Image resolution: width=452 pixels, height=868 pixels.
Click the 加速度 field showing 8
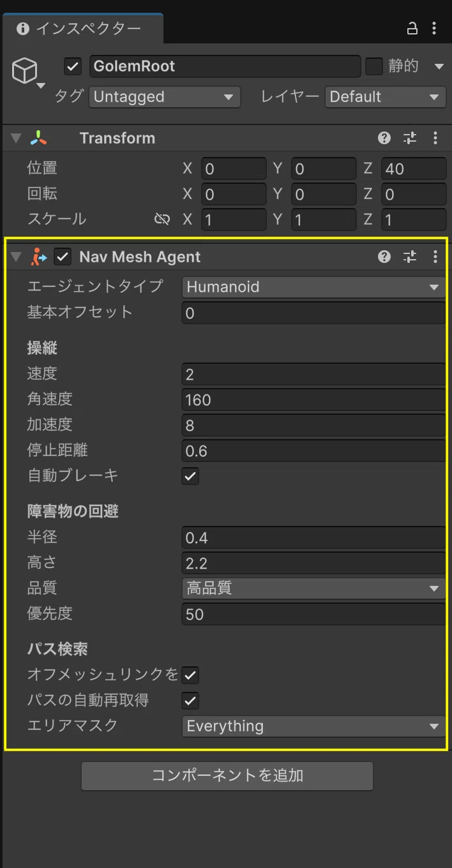tap(313, 425)
